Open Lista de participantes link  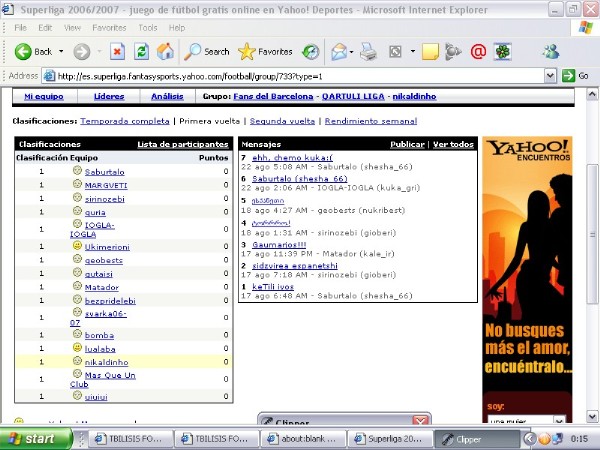[x=183, y=144]
